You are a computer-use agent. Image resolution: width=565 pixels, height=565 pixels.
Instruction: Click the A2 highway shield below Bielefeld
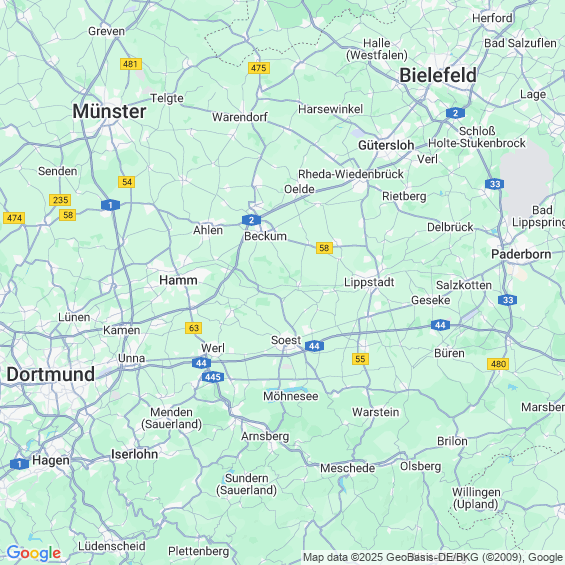pyautogui.click(x=455, y=113)
